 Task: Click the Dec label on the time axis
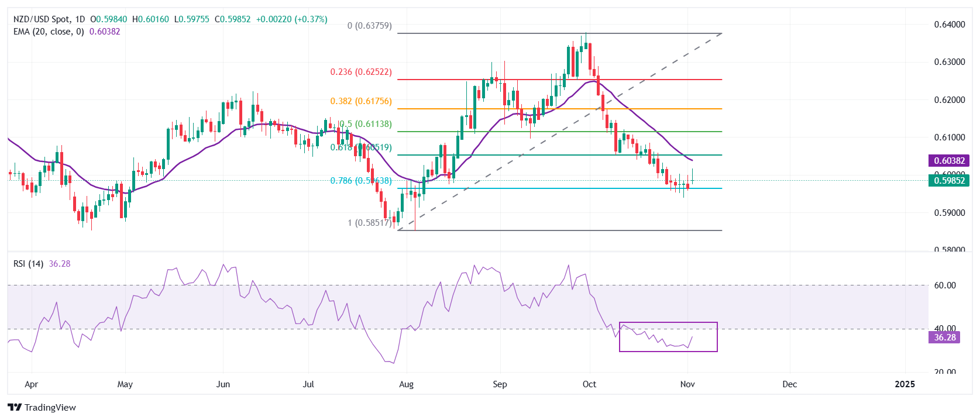click(x=789, y=384)
